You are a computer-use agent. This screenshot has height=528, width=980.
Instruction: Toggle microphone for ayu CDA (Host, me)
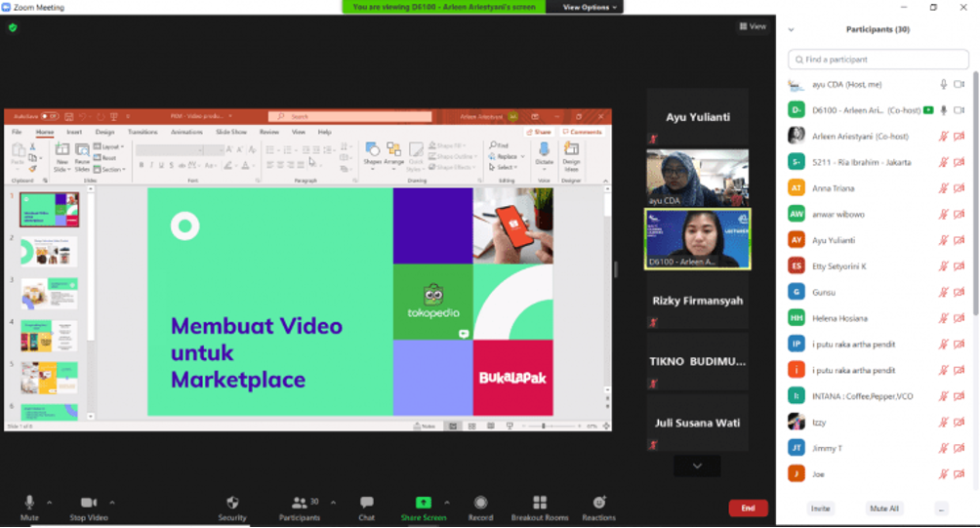(944, 84)
